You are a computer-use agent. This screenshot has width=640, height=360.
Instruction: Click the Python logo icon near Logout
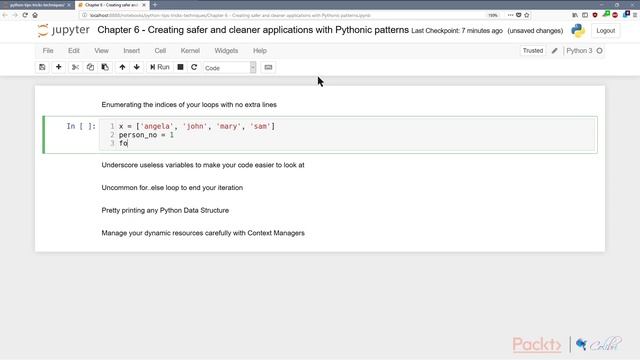point(578,31)
